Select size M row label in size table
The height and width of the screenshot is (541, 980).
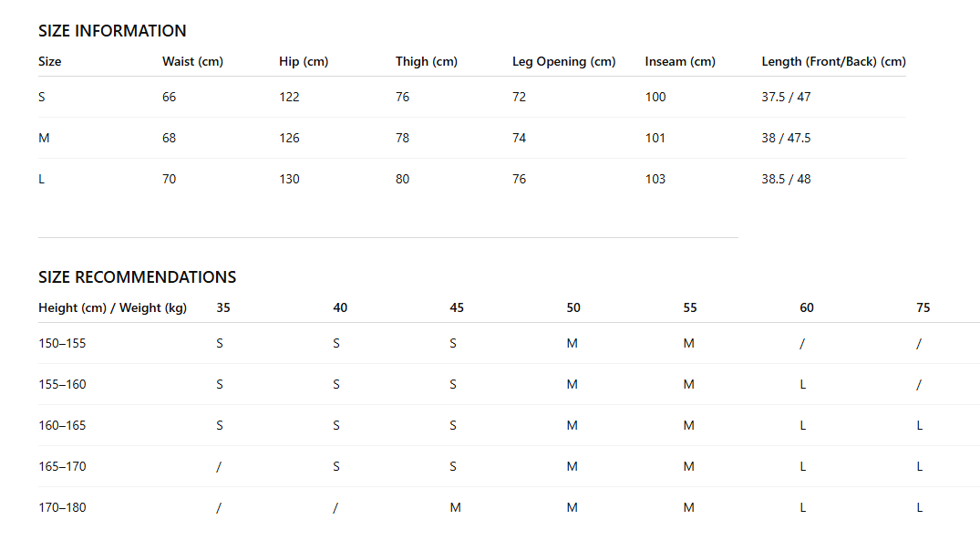click(x=44, y=139)
